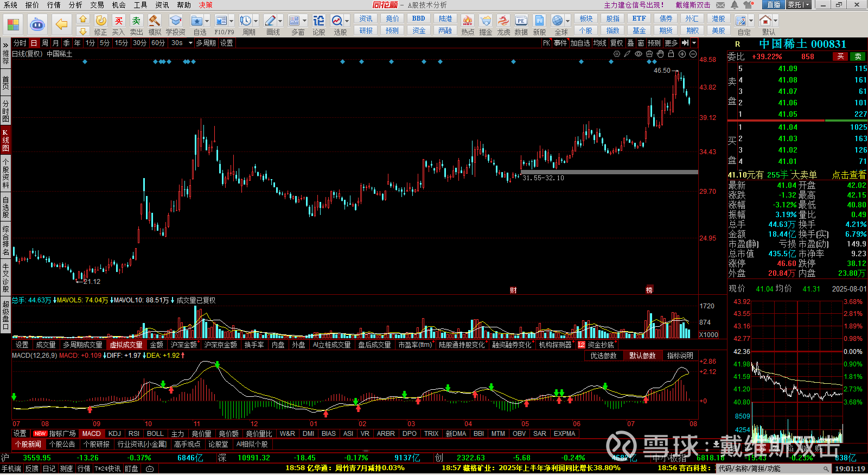
Task: Open the 画线 dropdown arrow
Action: (x=280, y=21)
